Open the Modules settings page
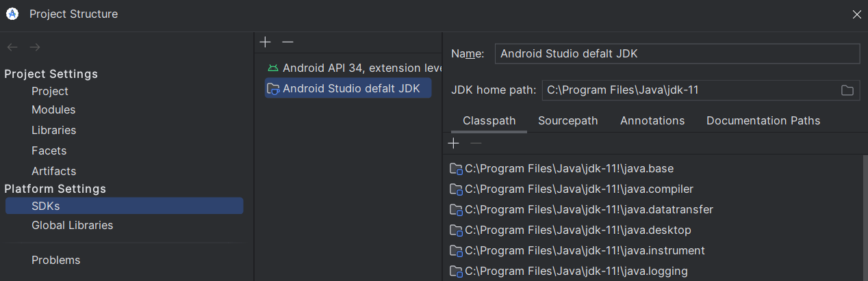 (x=53, y=109)
